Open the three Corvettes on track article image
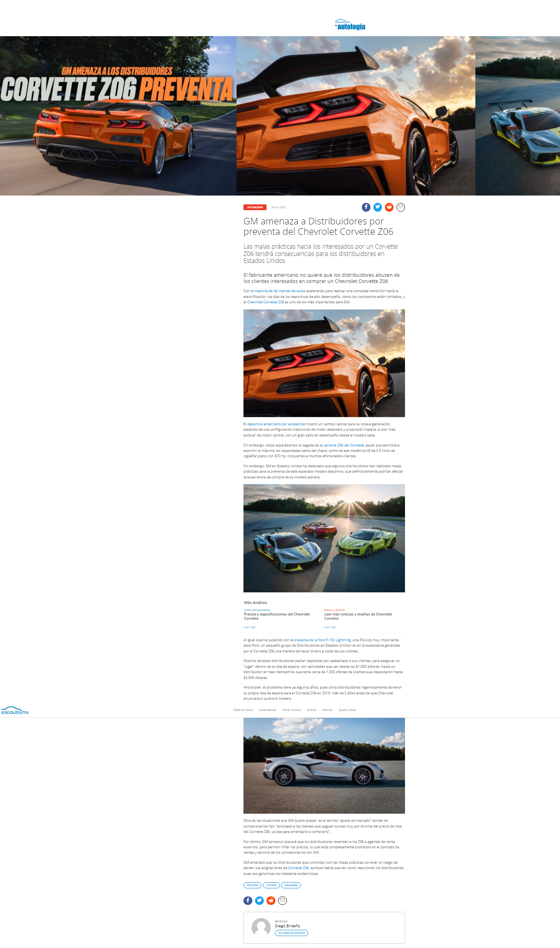Screen dimensions: 560x948 [x=324, y=538]
